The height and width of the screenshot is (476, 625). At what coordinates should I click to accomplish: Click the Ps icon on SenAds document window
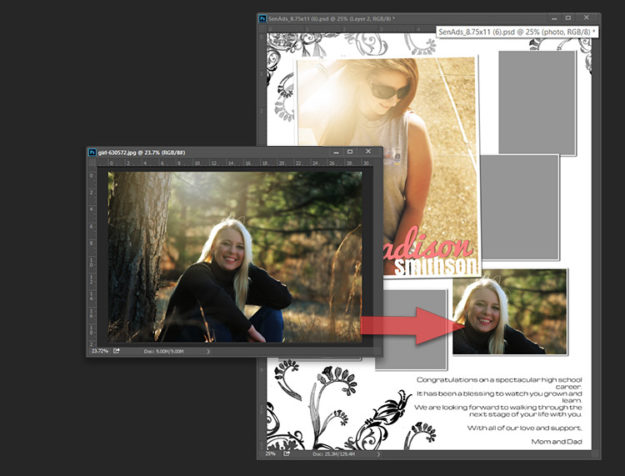[263, 18]
